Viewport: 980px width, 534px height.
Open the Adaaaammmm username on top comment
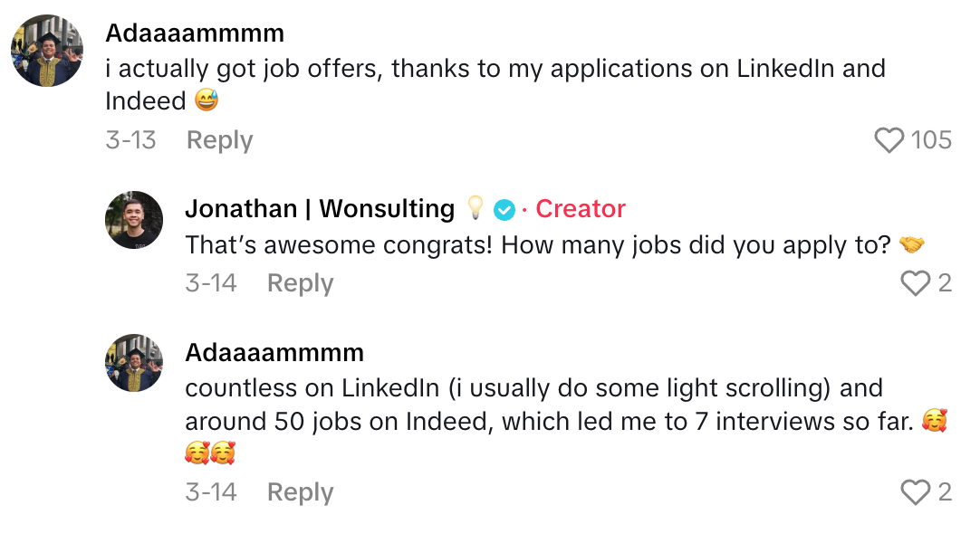pos(195,33)
